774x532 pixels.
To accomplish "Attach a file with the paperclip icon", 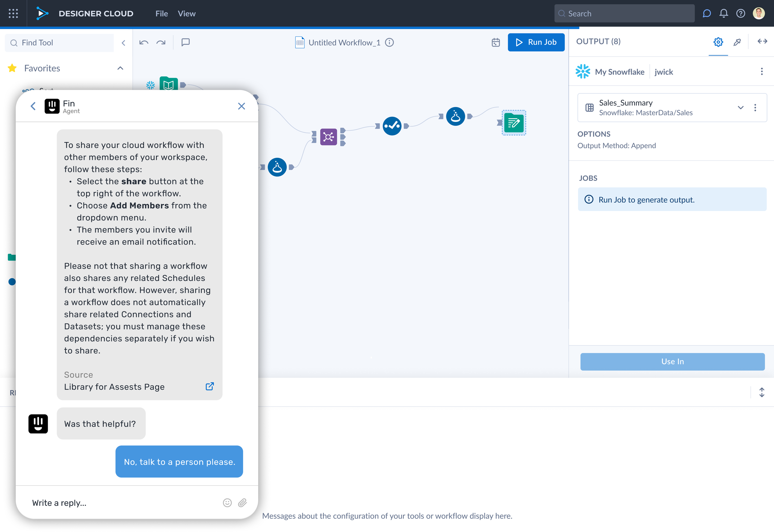I will [242, 503].
